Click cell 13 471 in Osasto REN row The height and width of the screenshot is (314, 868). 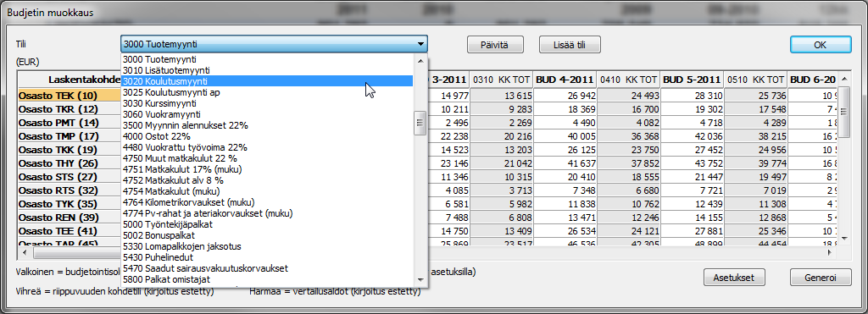565,218
